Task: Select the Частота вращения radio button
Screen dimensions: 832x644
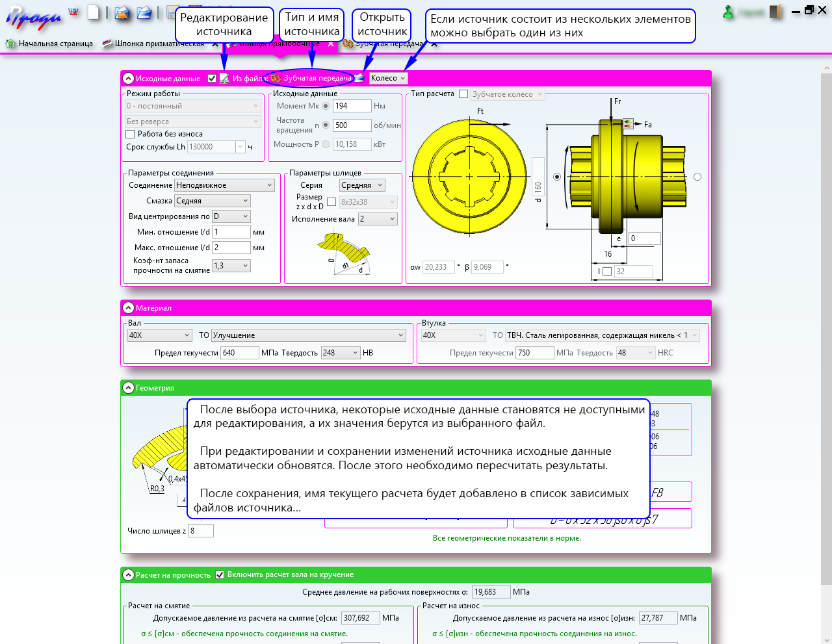Action: 326,125
